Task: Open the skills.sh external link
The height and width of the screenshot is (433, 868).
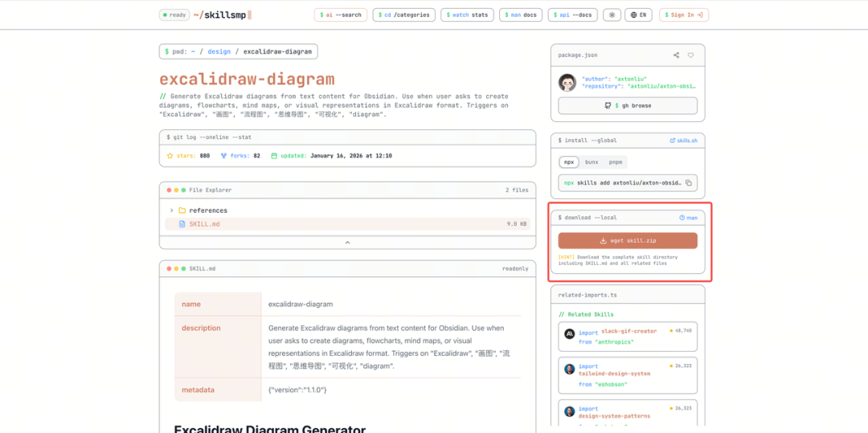Action: point(683,140)
